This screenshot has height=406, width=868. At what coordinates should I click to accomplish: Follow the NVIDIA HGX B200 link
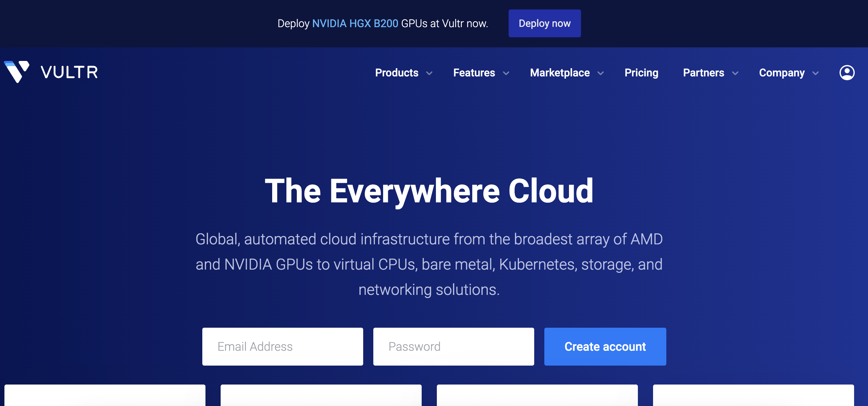[355, 24]
